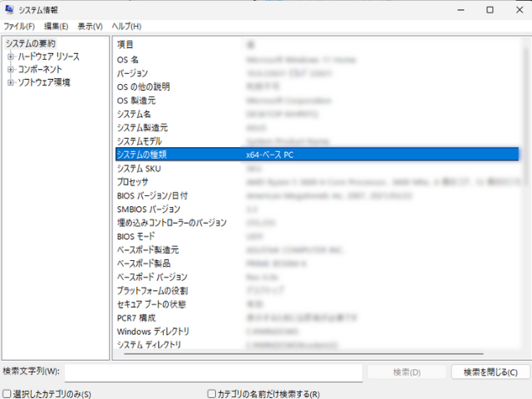Click the x64-ベース PC value
The image size is (532, 399).
click(x=269, y=155)
